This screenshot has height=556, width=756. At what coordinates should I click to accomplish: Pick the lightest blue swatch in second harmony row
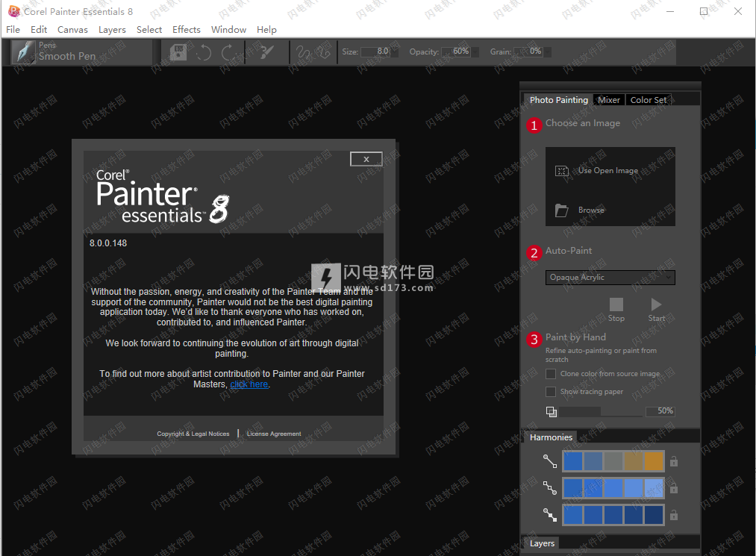[654, 488]
